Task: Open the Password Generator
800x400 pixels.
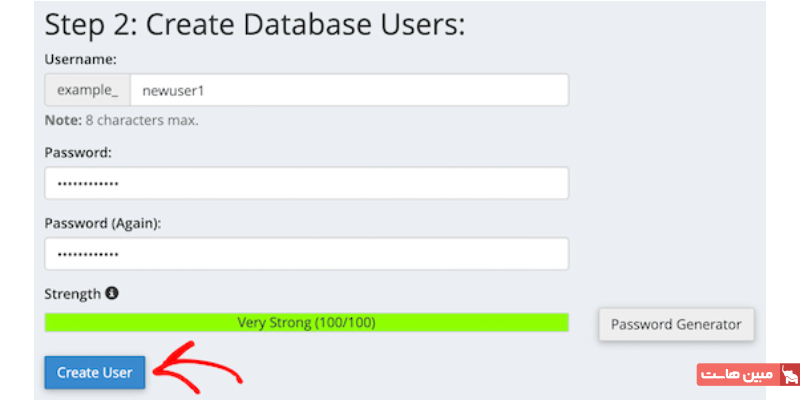Action: 676,324
